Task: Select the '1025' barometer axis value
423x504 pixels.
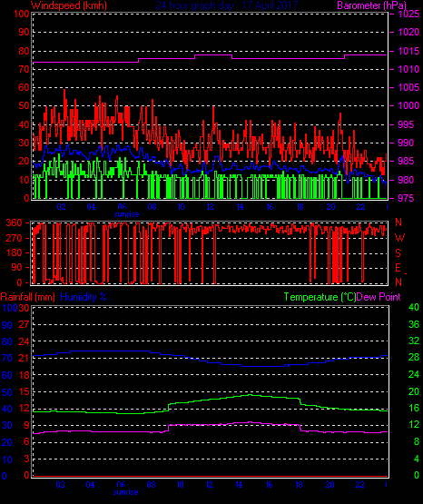Action: click(x=408, y=14)
